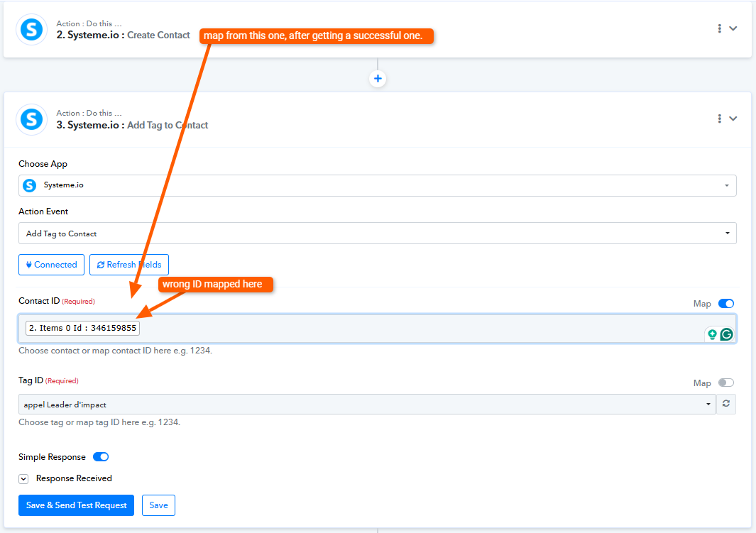Click the green lightbulb icon in Contact ID field
The width and height of the screenshot is (756, 533).
(712, 334)
